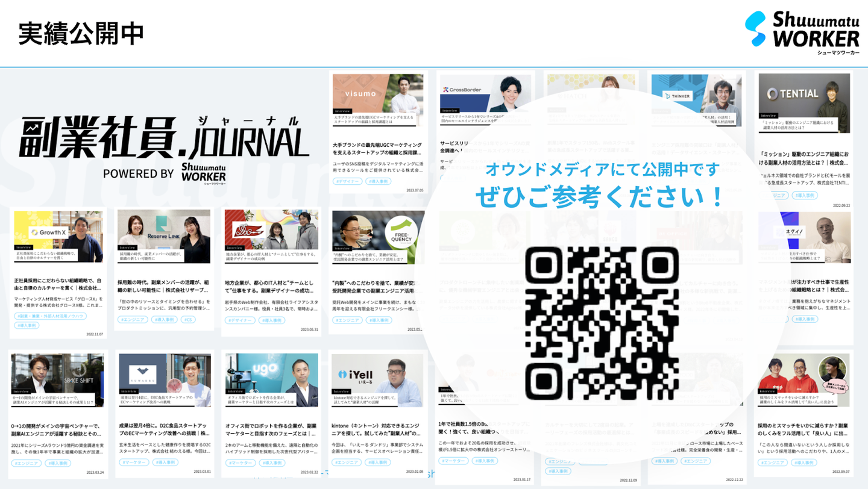Click the date 2023.07.05 on visumo card
868x489 pixels.
pyautogui.click(x=415, y=190)
